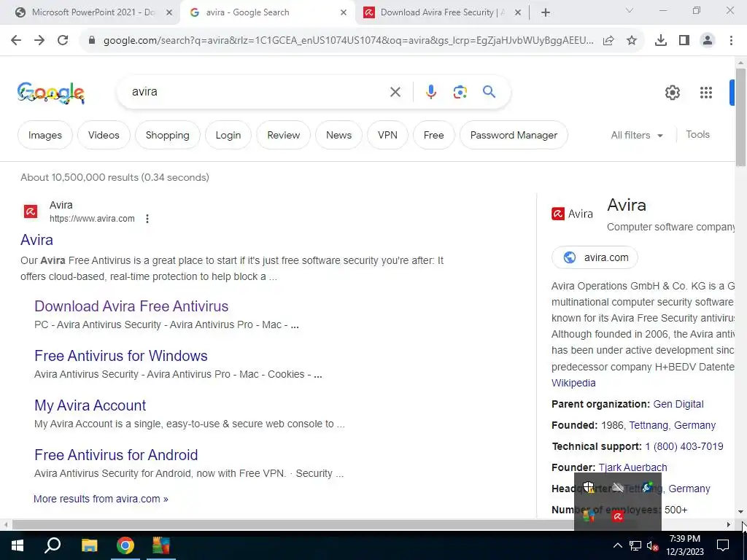Open Windows taskbar search
Image resolution: width=747 pixels, height=560 pixels.
coord(53,545)
